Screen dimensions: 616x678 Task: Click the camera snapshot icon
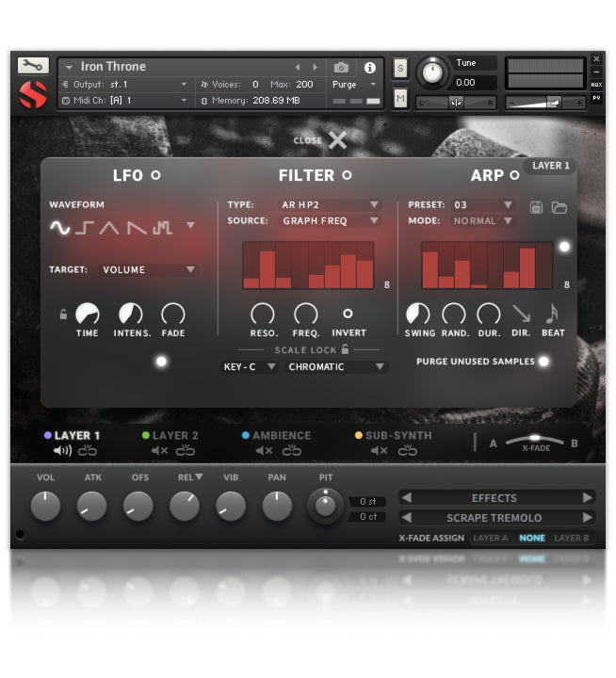click(x=341, y=68)
